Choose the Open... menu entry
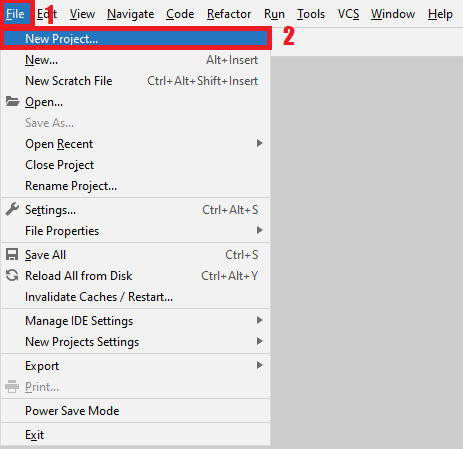Viewport: 463px width, 449px height. tap(135, 102)
